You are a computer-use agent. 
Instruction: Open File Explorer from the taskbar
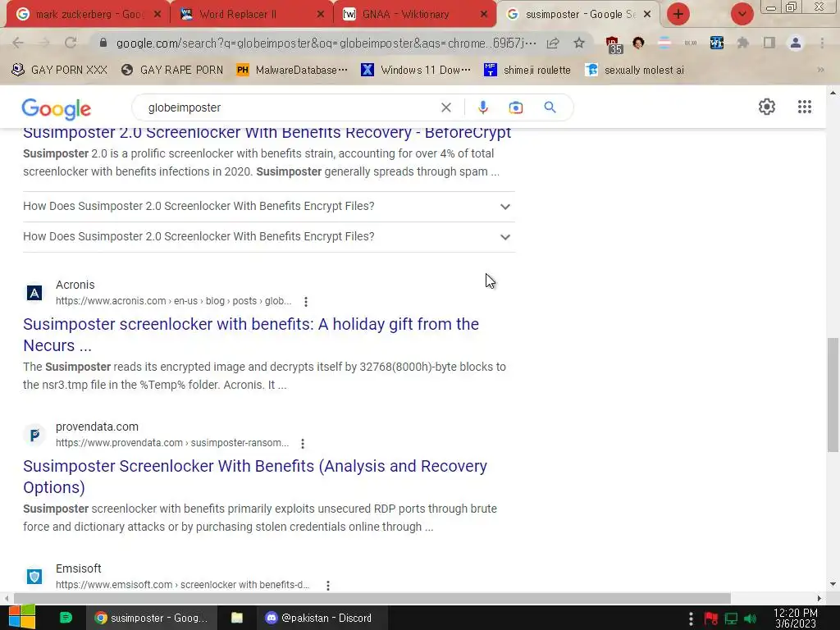click(x=237, y=618)
